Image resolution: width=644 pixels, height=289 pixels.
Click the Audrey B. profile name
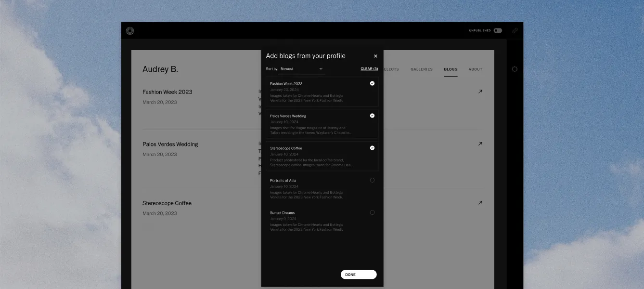(160, 69)
